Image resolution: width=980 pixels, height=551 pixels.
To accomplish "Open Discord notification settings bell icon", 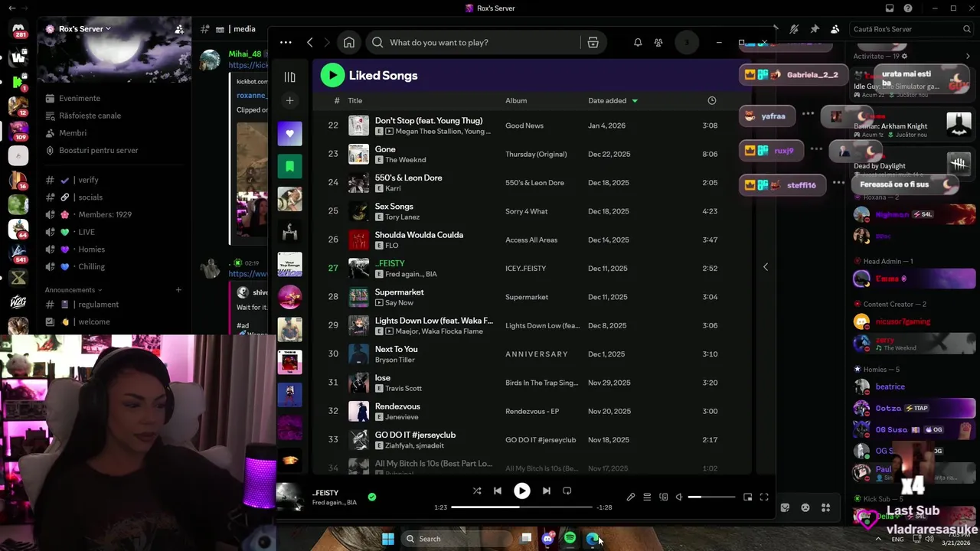I will (794, 29).
